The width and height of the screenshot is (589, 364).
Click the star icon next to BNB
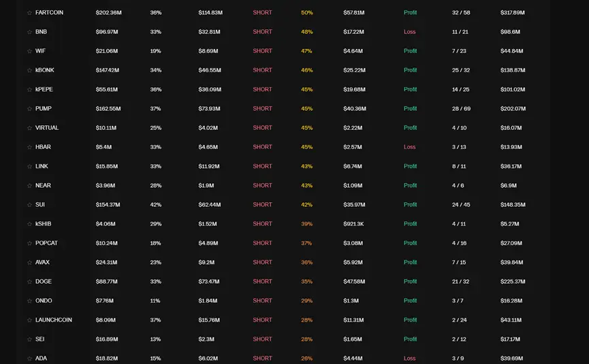(29, 32)
